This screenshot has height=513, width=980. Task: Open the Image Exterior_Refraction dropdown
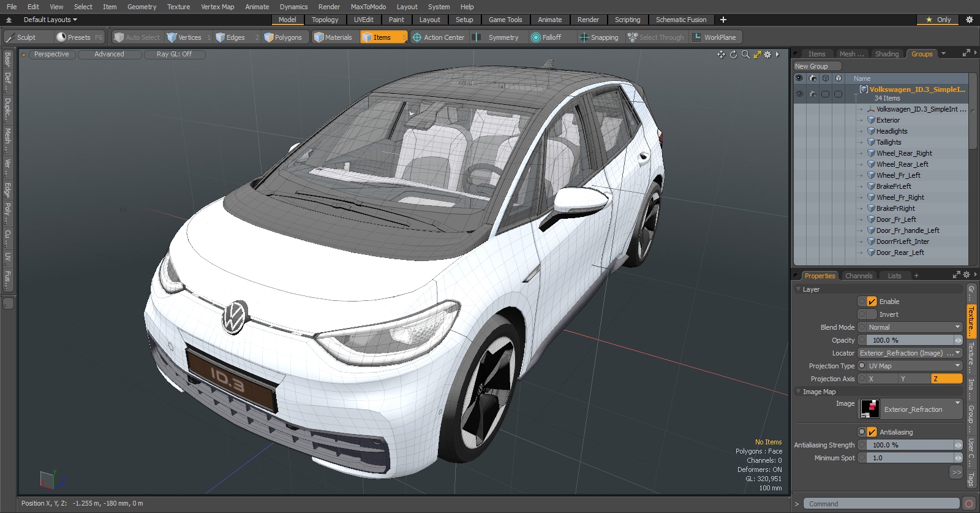pos(911,409)
